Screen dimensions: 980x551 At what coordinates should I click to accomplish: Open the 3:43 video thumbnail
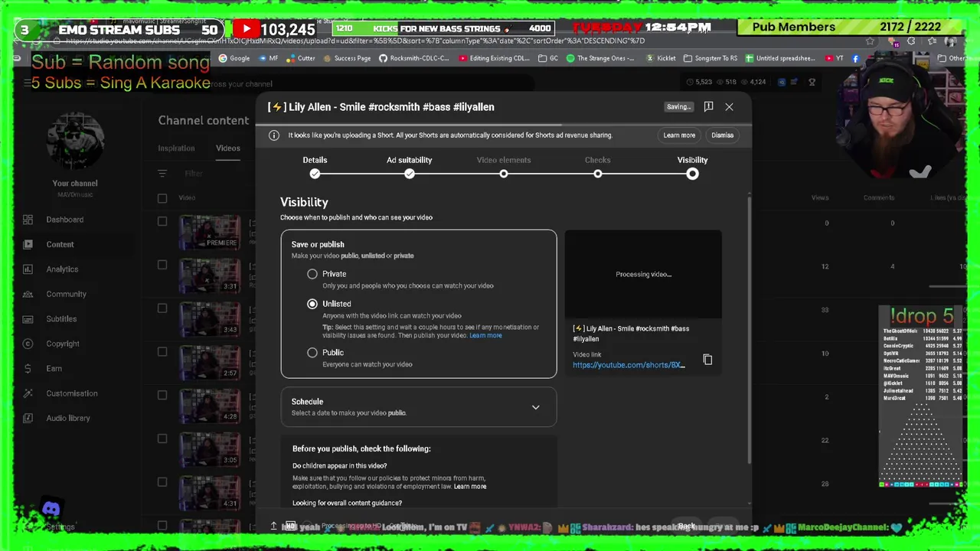(x=210, y=320)
